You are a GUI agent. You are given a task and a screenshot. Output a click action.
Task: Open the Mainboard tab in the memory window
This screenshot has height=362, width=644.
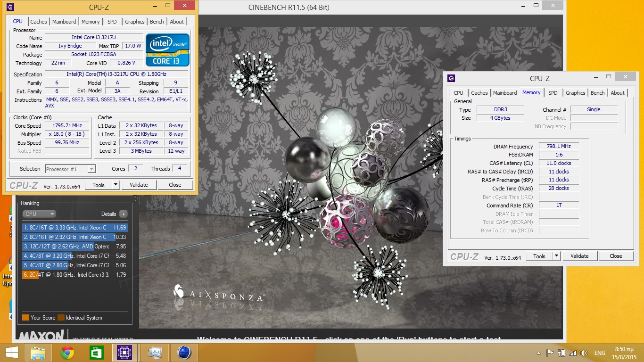point(505,93)
